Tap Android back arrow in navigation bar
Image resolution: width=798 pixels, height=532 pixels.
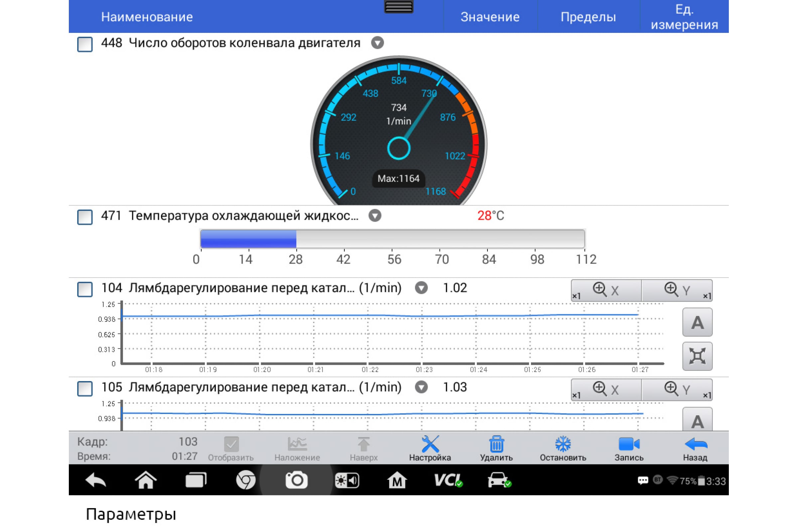tap(96, 480)
